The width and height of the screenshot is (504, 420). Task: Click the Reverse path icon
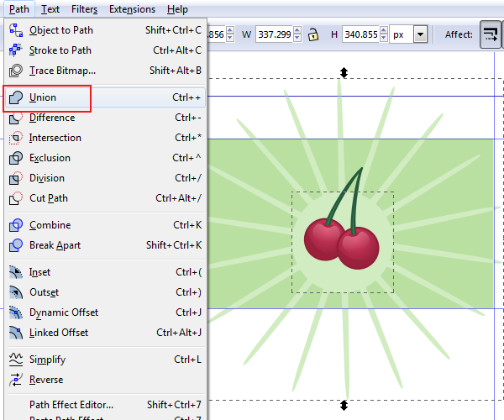(16, 380)
